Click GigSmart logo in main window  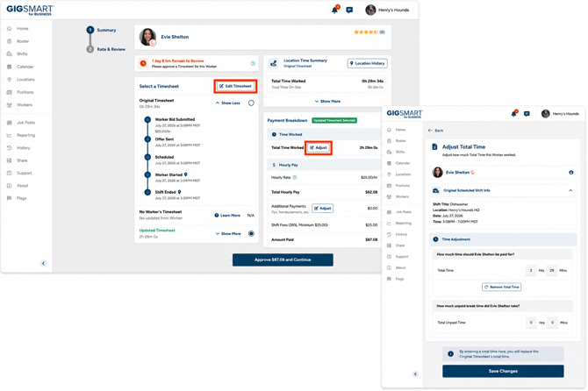coord(30,10)
